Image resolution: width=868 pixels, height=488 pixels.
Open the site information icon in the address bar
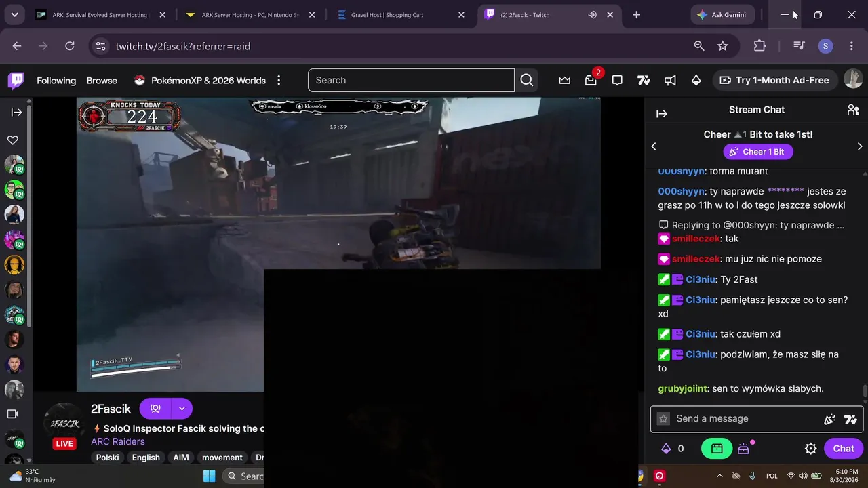tap(101, 46)
